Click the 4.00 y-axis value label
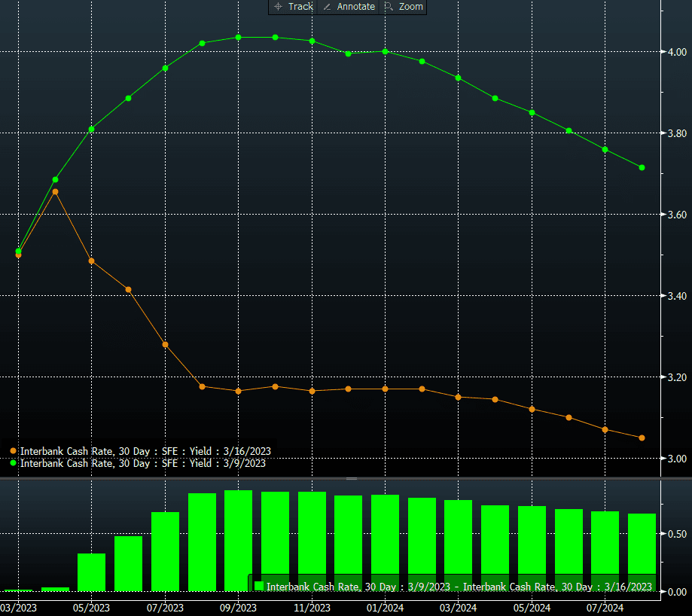The image size is (692, 616). click(676, 52)
